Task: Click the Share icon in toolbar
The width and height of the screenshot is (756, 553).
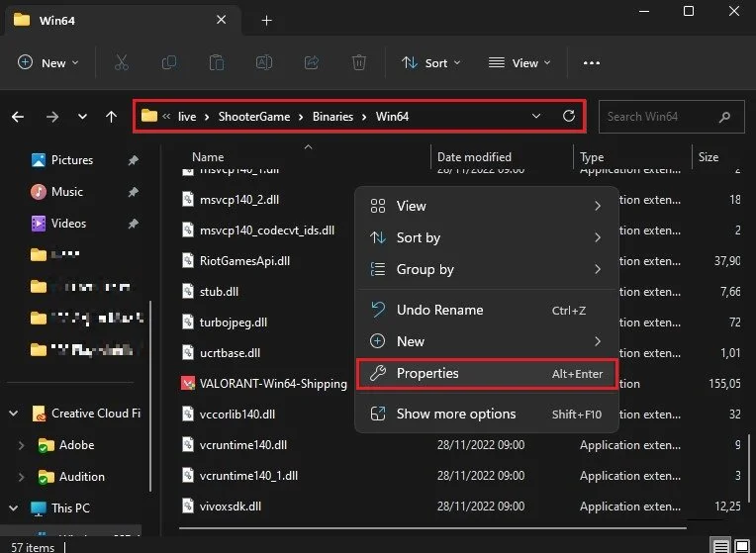Action: pyautogui.click(x=312, y=62)
